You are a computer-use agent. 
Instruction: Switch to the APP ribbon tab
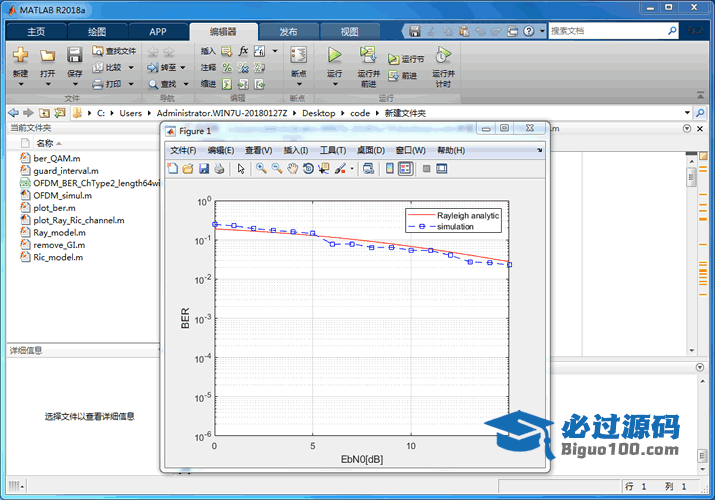(158, 31)
